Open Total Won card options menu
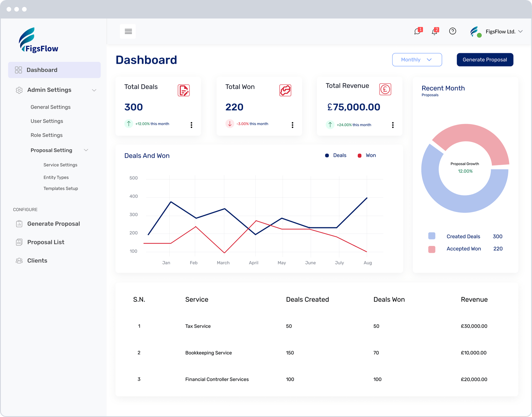 point(293,125)
